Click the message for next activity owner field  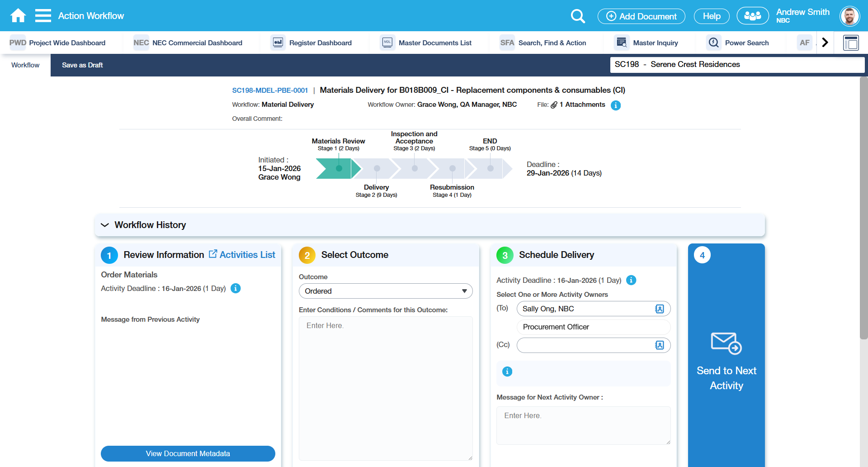(583, 425)
